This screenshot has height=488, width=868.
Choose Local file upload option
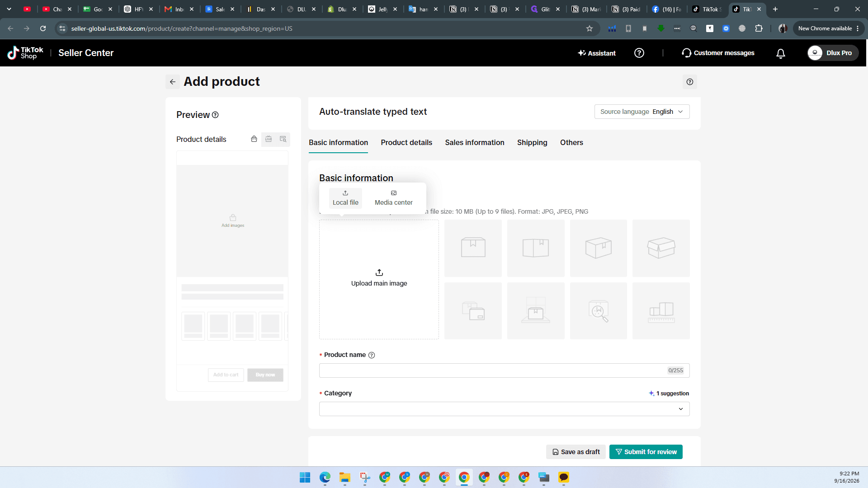(x=345, y=198)
